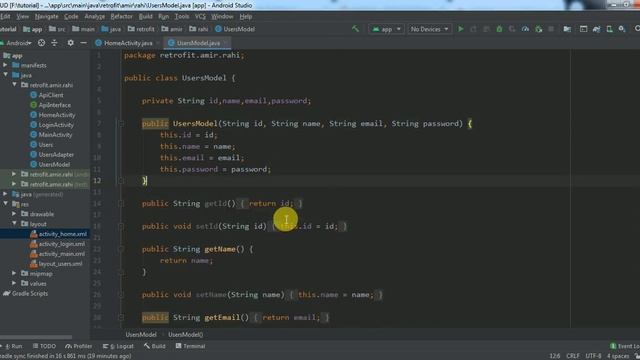Click the CRLF line separator in status bar
This screenshot has height=360, width=640.
tap(573, 356)
